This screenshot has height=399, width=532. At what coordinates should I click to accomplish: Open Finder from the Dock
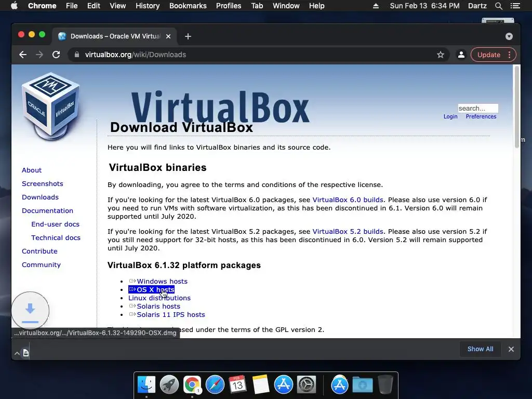[146, 385]
